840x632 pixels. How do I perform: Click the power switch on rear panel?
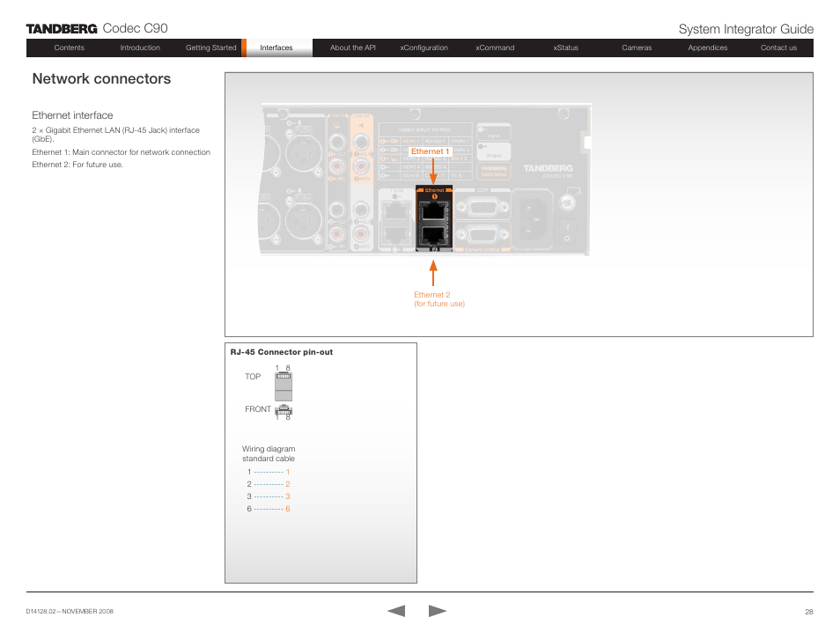[567, 231]
